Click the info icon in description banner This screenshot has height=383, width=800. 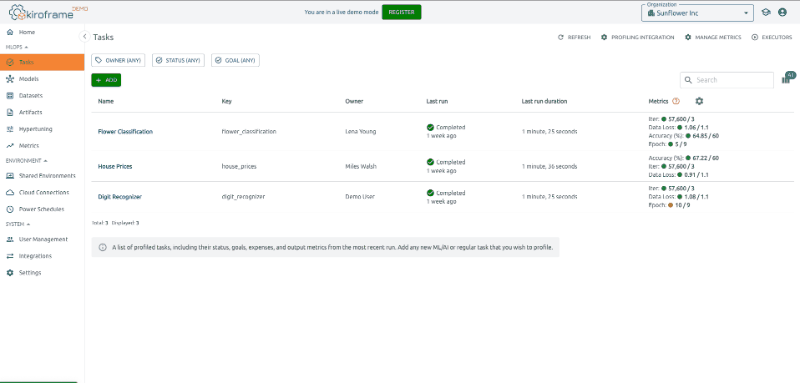pos(103,247)
